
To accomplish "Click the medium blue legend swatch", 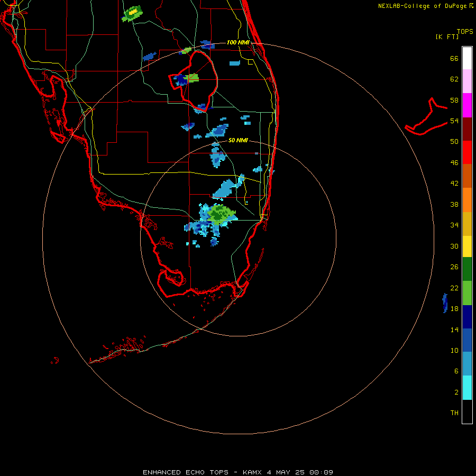I will (467, 340).
